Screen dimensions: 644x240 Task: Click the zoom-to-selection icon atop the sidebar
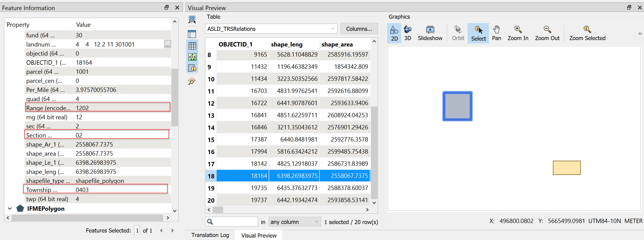pyautogui.click(x=192, y=19)
